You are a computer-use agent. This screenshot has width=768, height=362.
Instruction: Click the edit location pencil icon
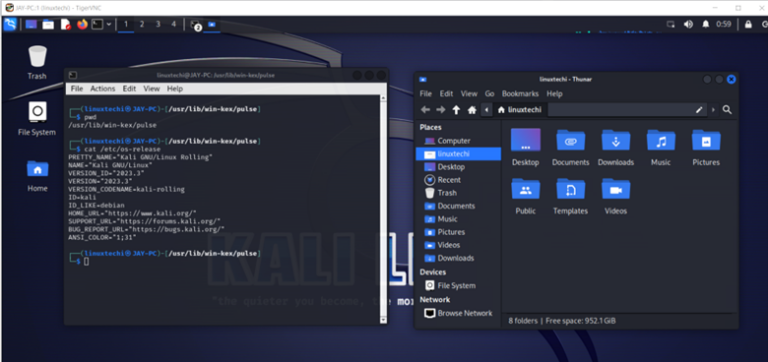(x=699, y=110)
